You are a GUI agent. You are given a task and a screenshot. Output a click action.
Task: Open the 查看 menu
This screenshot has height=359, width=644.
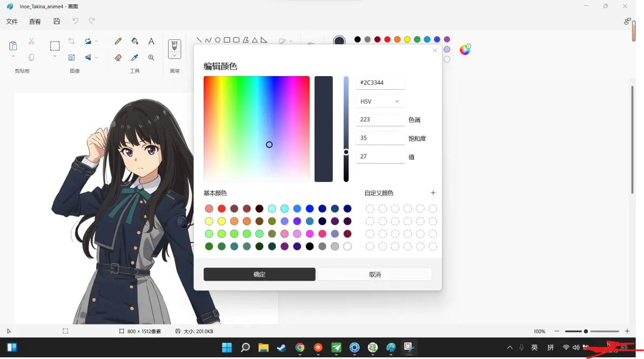click(35, 22)
